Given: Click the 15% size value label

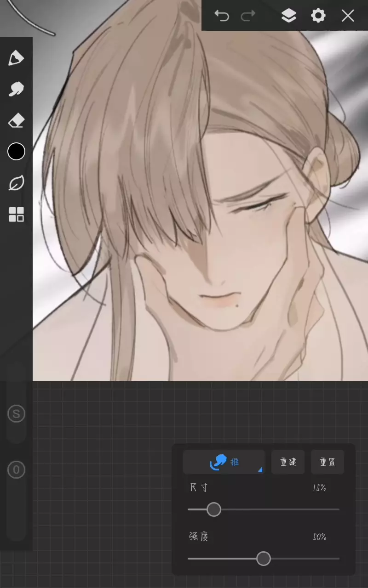Looking at the screenshot, I should 319,488.
